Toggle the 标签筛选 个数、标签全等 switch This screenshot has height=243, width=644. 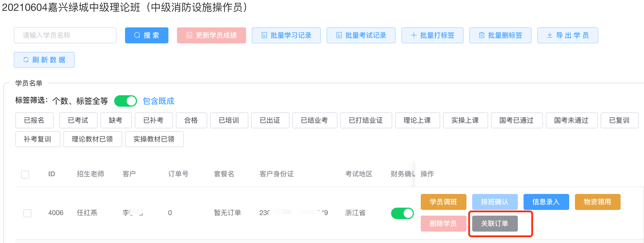tap(126, 101)
